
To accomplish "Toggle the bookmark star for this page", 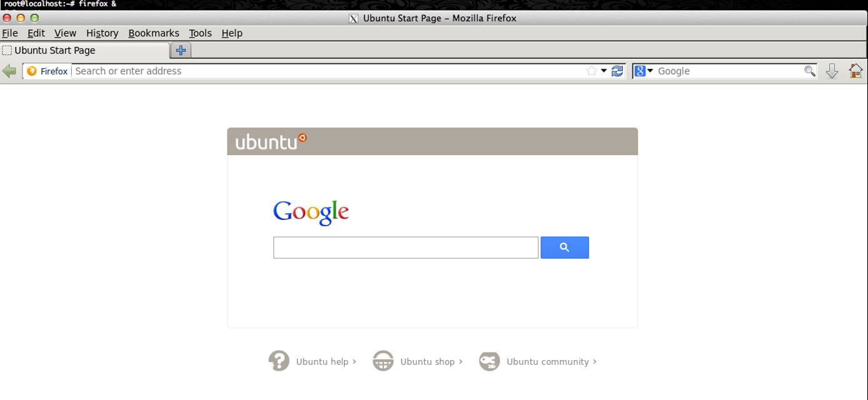I will coord(592,71).
